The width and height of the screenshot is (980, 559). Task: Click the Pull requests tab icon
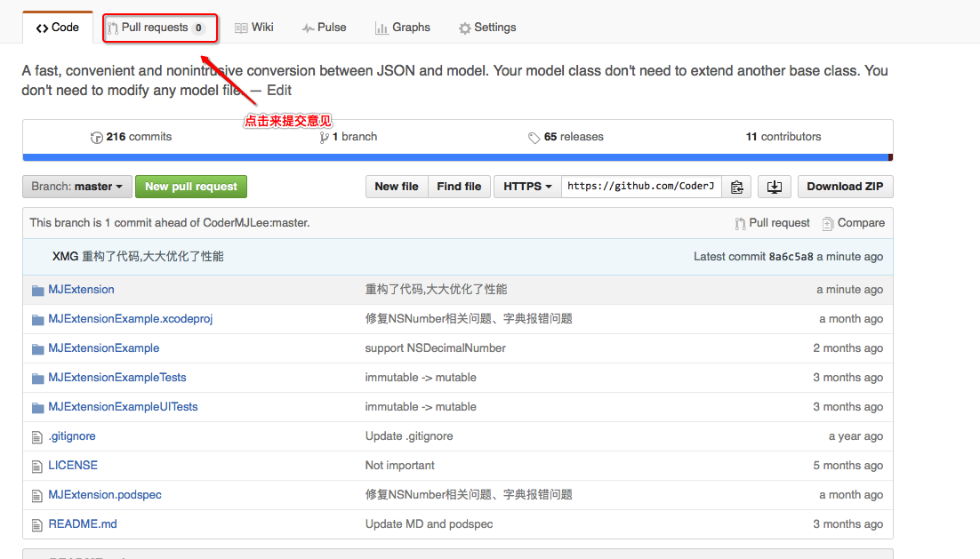tap(113, 28)
